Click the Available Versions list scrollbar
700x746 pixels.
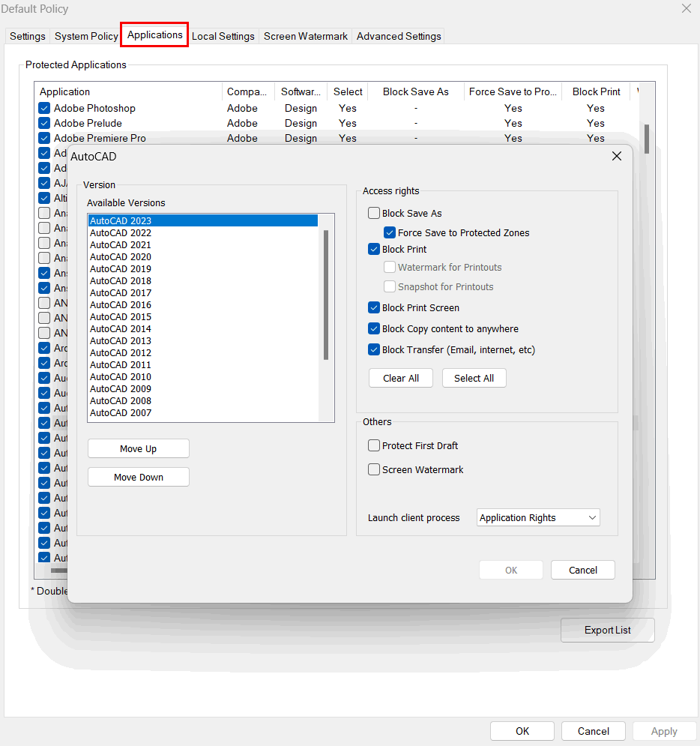point(326,295)
